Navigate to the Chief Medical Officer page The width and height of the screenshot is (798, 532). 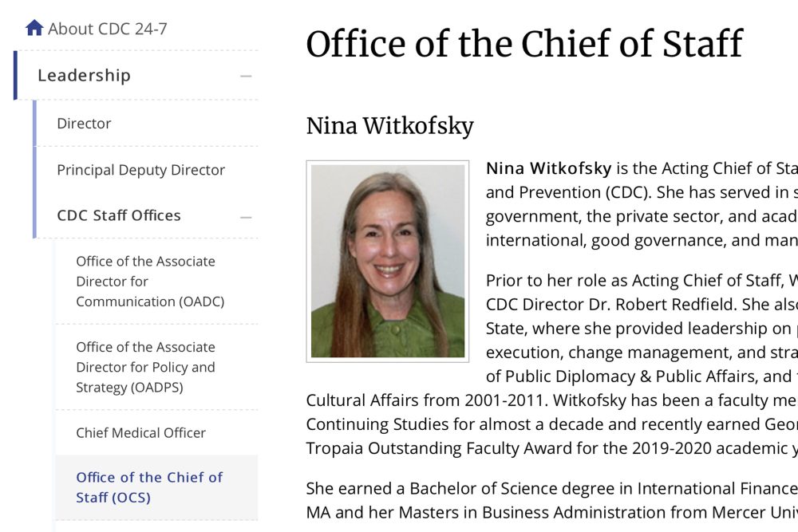tap(140, 433)
